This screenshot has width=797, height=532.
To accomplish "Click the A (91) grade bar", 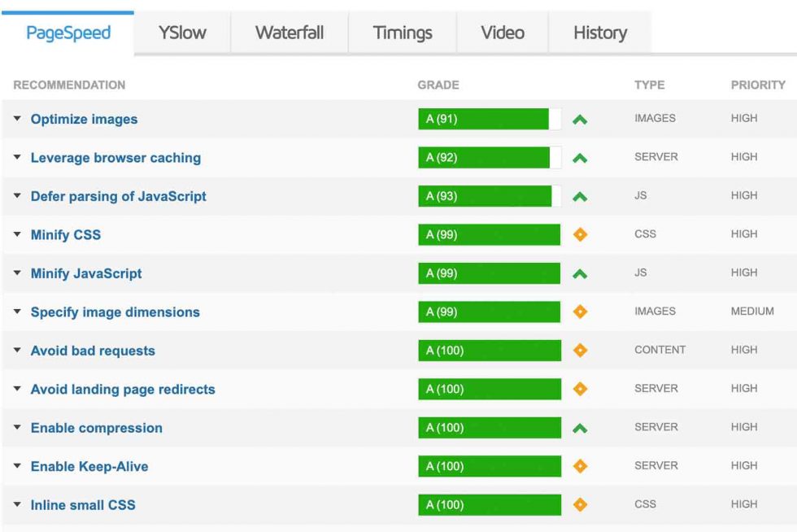I will point(490,119).
